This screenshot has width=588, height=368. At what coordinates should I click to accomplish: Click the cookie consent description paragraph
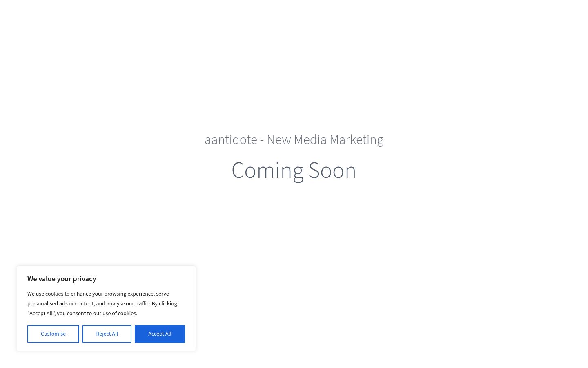[x=102, y=303]
